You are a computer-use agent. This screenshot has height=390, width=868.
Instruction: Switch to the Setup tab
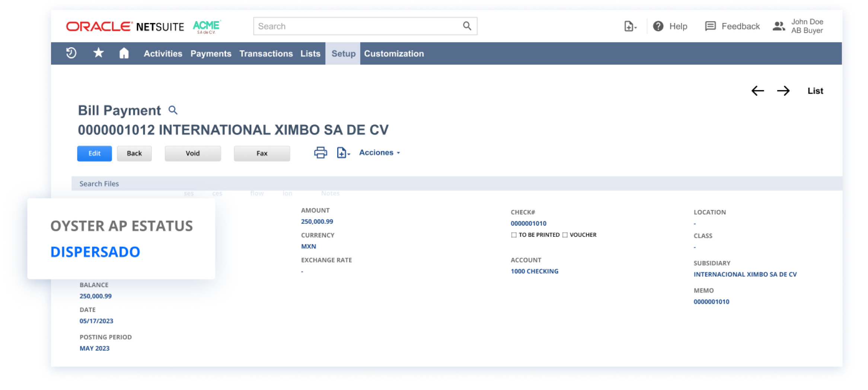pos(343,53)
